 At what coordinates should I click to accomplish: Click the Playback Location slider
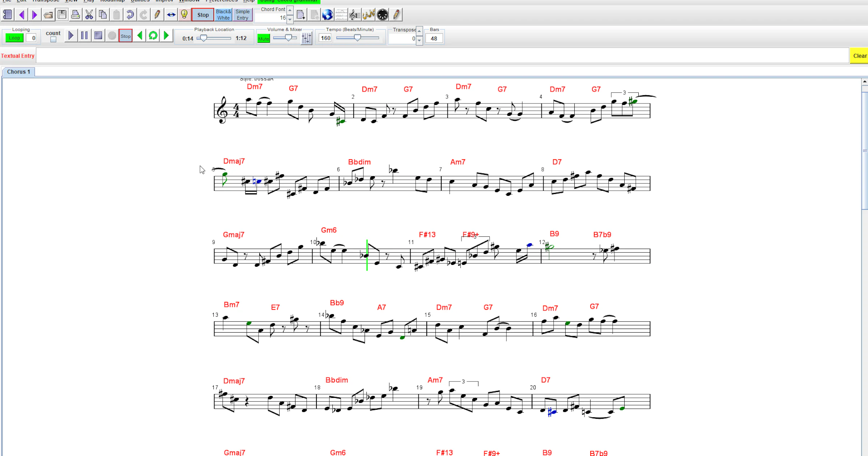[x=214, y=38]
